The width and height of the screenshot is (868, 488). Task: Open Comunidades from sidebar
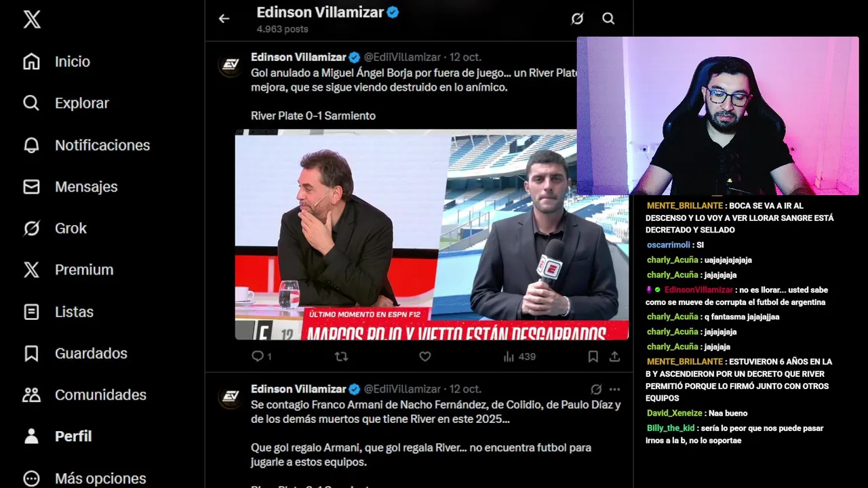(84, 394)
